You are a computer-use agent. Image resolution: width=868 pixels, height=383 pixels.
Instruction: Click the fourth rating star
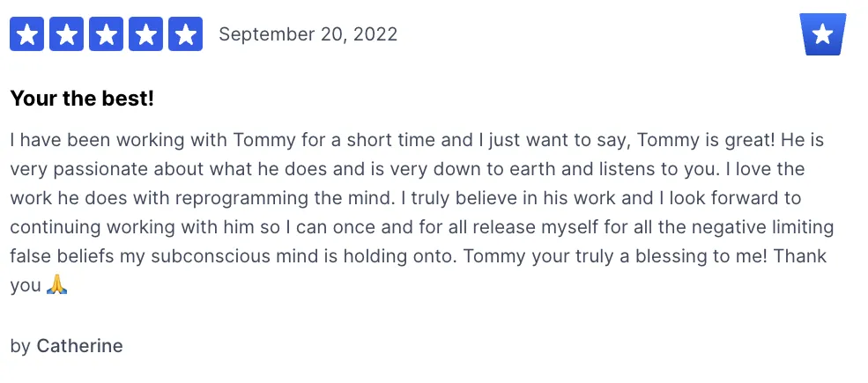tap(145, 33)
